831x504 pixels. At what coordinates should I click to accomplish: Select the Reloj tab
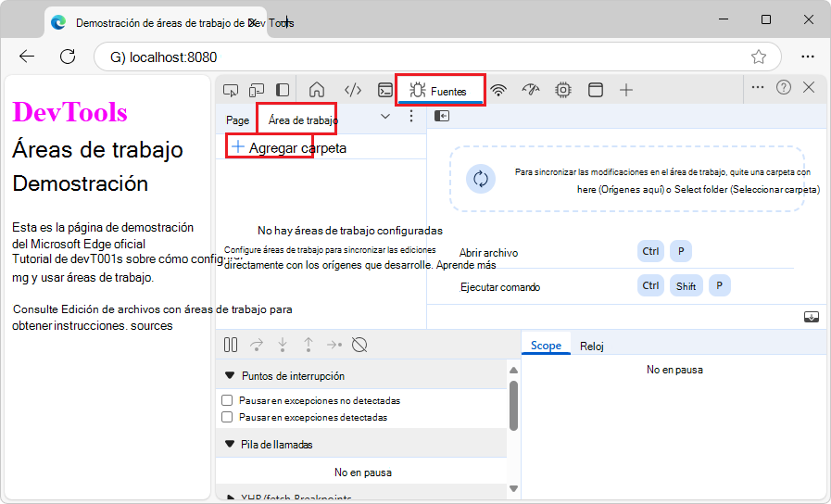tap(591, 346)
